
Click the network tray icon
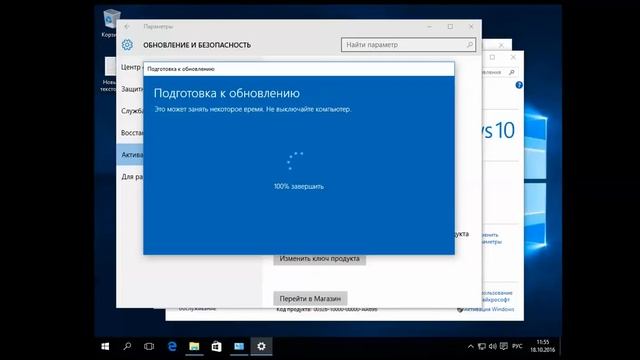(482, 347)
